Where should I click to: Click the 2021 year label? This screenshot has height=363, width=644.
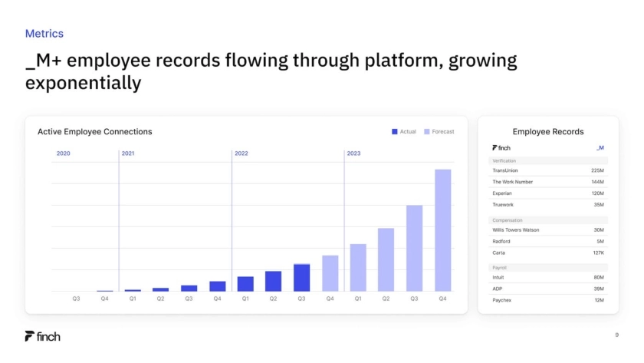(128, 153)
